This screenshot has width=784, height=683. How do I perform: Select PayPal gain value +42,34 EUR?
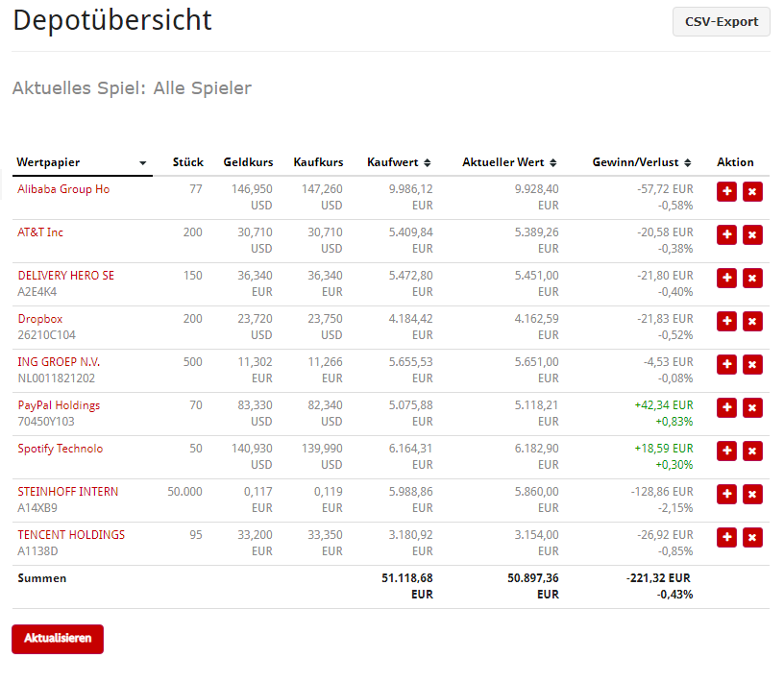click(664, 405)
